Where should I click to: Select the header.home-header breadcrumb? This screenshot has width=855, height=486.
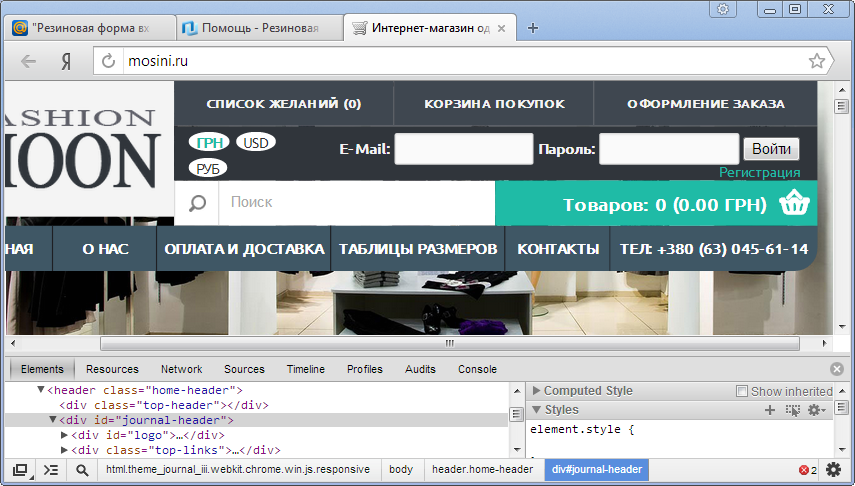point(483,470)
